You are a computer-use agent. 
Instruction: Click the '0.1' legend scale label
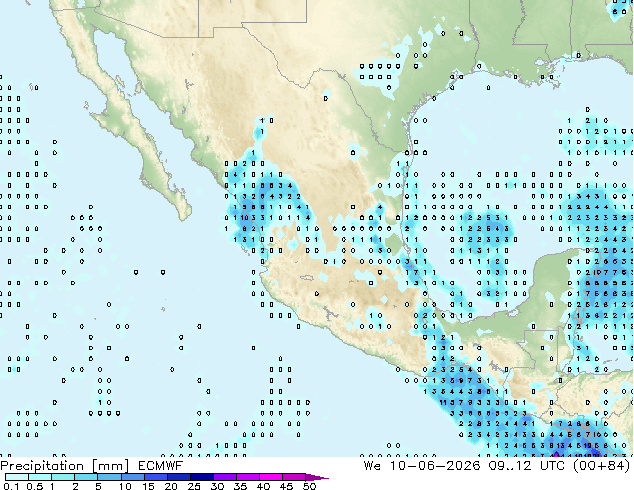[11, 486]
